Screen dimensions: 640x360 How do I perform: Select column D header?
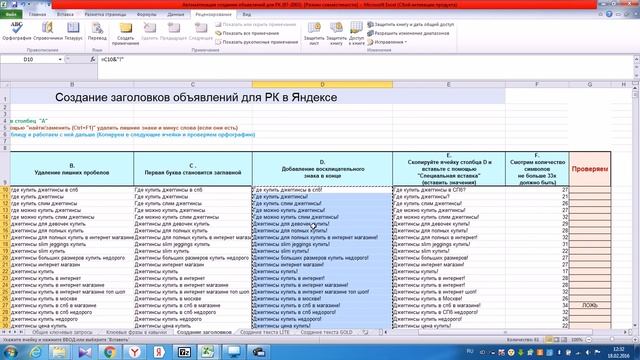pyautogui.click(x=322, y=84)
